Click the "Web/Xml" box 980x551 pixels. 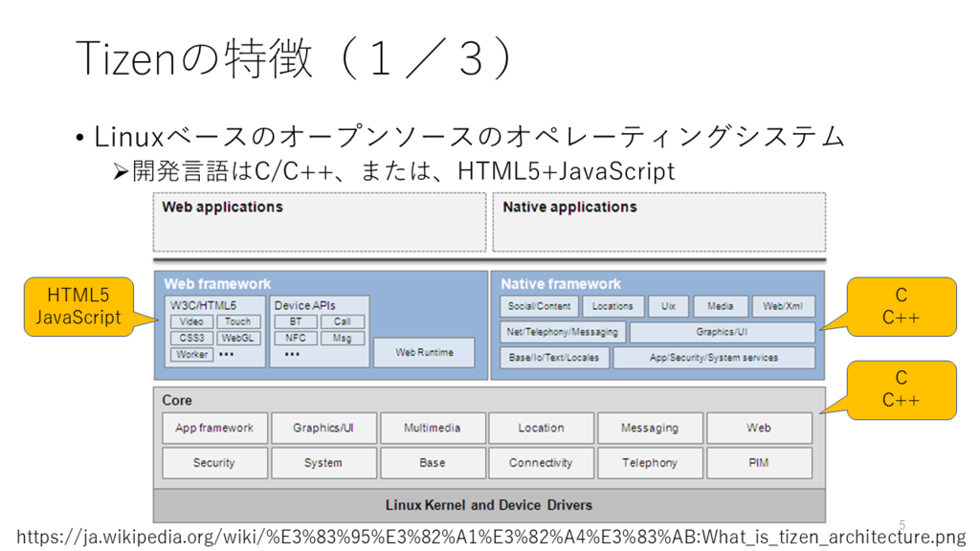pos(783,306)
